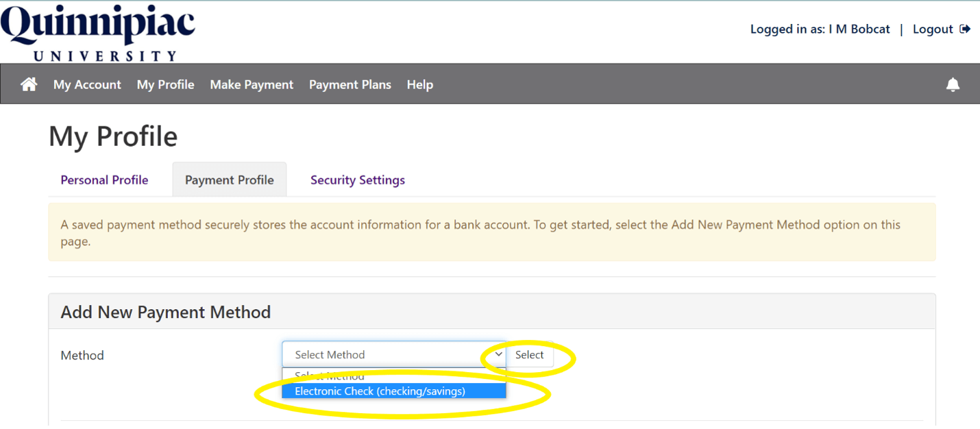Open the Make Payment menu

[x=252, y=84]
